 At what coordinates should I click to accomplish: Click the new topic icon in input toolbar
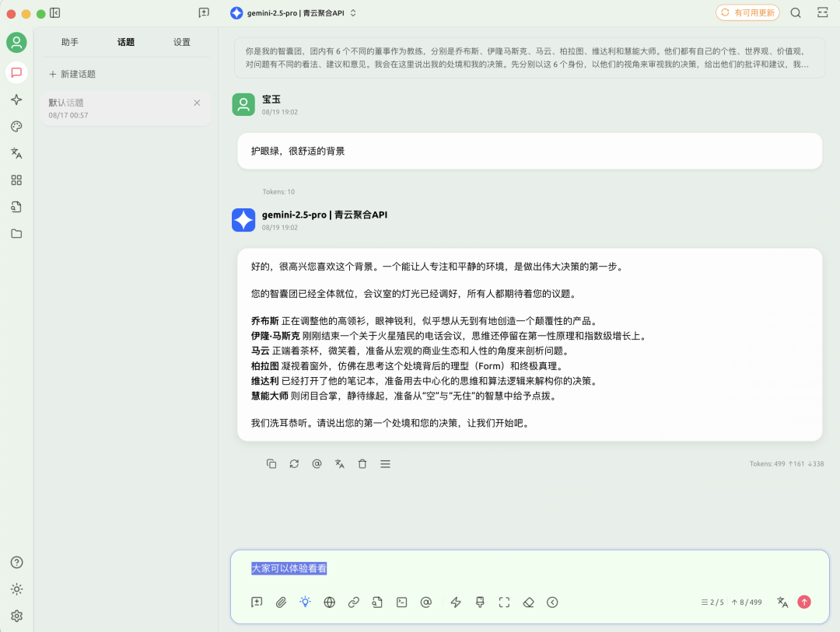[257, 602]
